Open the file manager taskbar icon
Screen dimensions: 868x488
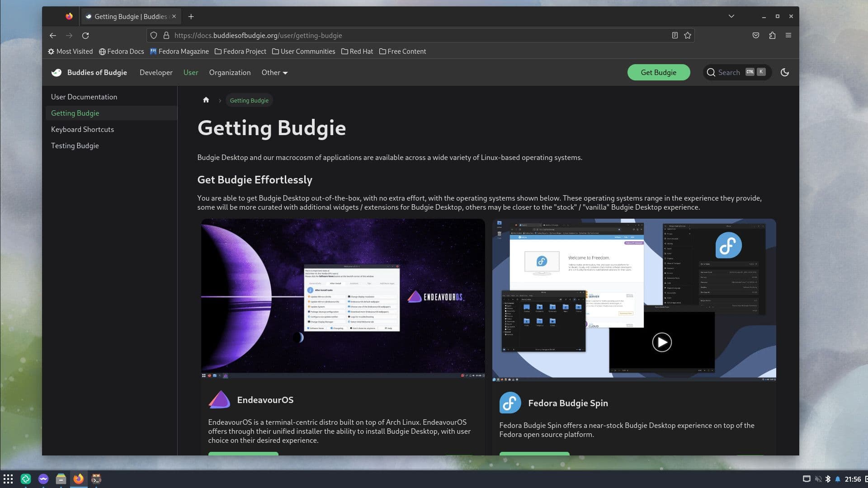(x=61, y=479)
